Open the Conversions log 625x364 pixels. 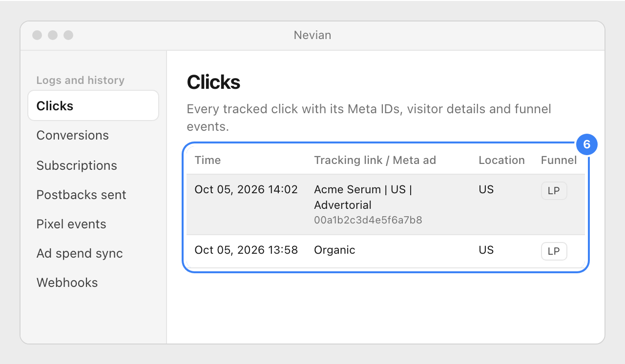tap(73, 135)
